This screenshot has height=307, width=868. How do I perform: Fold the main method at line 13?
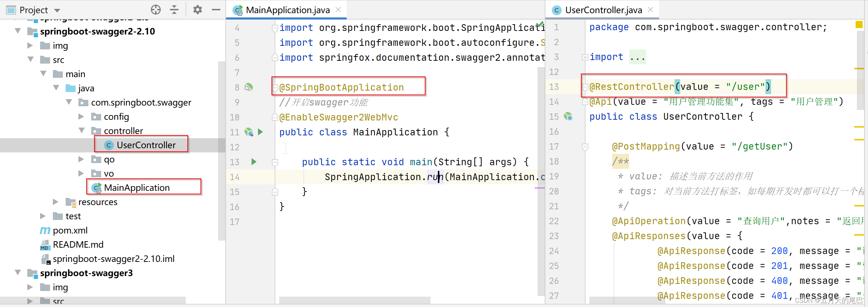coord(275,162)
